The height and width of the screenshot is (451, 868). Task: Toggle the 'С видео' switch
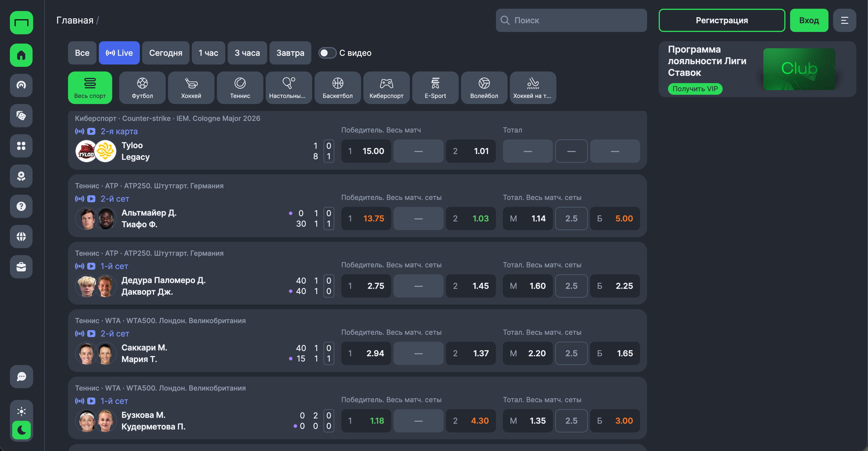pyautogui.click(x=327, y=53)
